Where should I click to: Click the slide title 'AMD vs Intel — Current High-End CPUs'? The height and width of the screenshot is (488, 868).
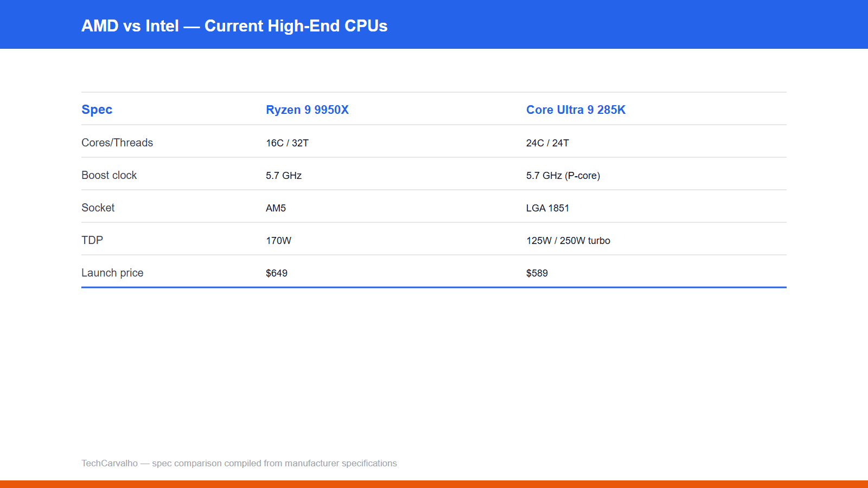(234, 26)
